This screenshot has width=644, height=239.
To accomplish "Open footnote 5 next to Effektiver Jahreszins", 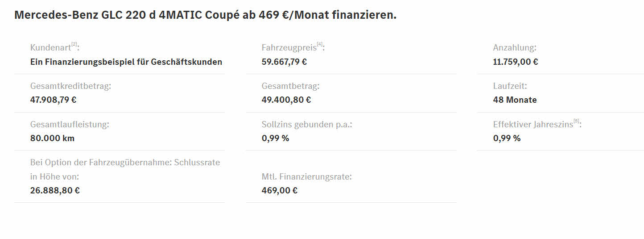I will [x=577, y=121].
